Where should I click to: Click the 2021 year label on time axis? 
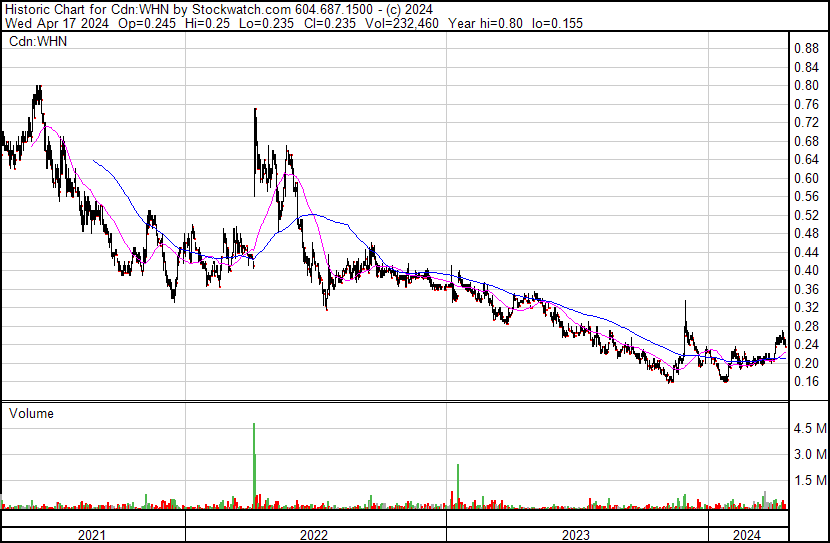pos(92,535)
